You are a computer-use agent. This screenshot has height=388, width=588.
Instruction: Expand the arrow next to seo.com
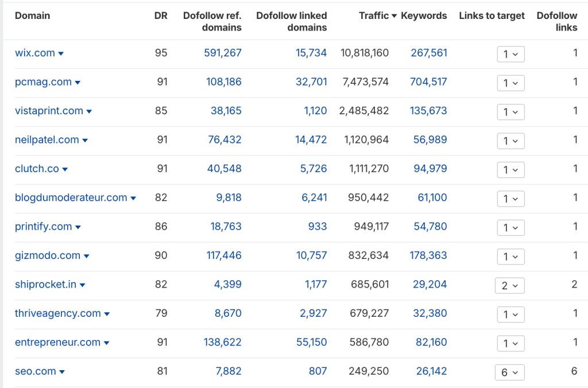[x=62, y=372]
